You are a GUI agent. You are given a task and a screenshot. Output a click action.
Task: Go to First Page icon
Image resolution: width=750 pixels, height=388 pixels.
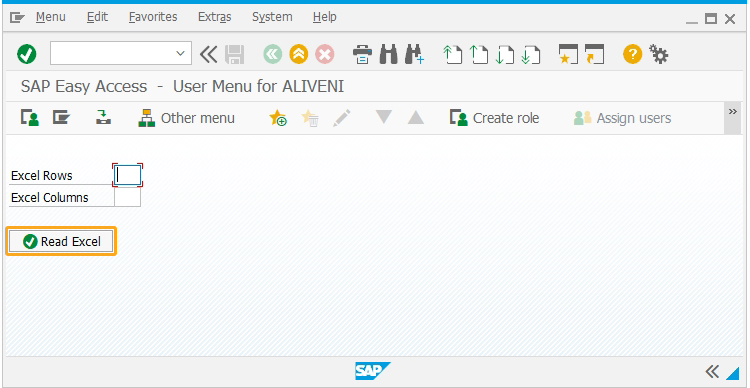click(x=452, y=55)
